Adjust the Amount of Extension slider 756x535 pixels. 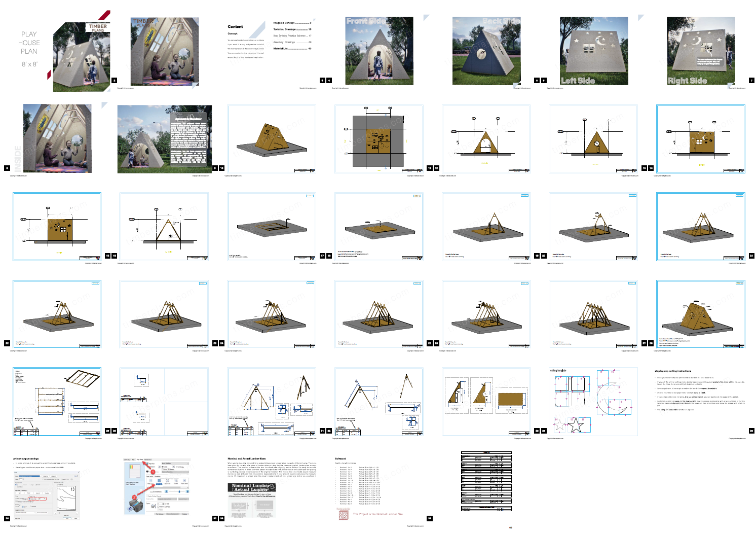tap(180, 491)
